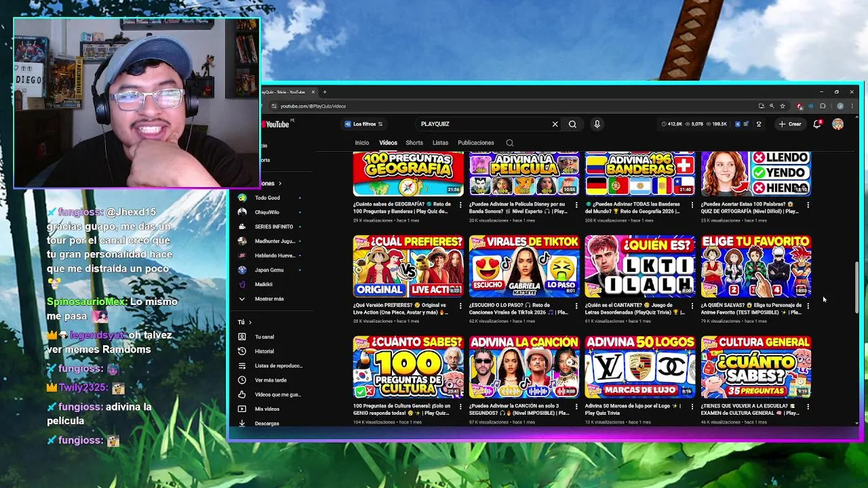This screenshot has height=488, width=868.
Task: Open the Publicaciones tab
Action: pos(475,143)
